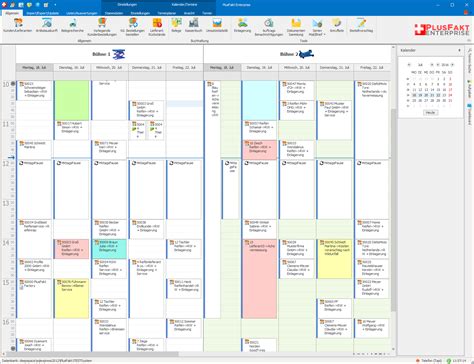Go to previous month in mini calendar
This screenshot has width=474, height=364.
point(409,65)
